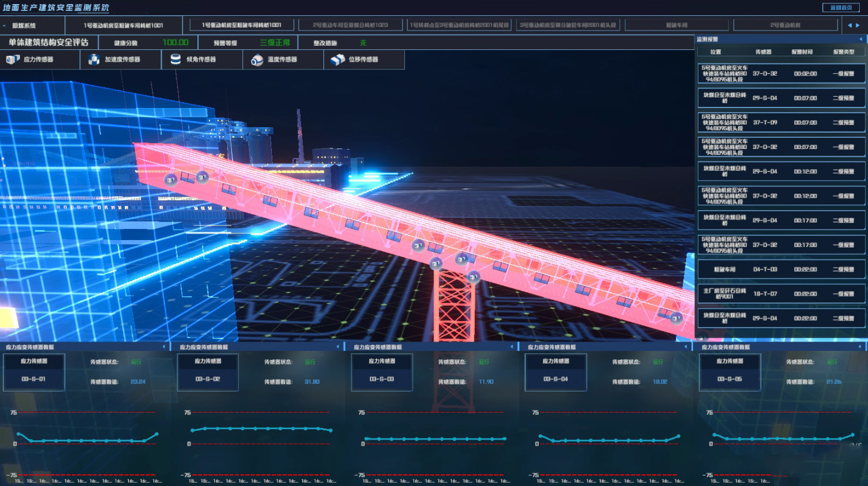The height and width of the screenshot is (486, 868).
Task: Click the sensor marker at trestle's lower-right end
Action: coord(676,318)
